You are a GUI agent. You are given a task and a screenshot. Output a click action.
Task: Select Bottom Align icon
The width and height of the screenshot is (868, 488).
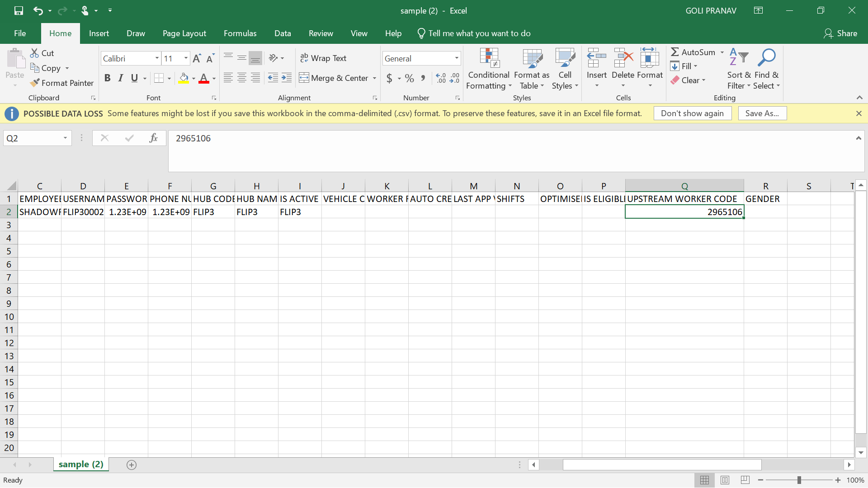click(255, 58)
